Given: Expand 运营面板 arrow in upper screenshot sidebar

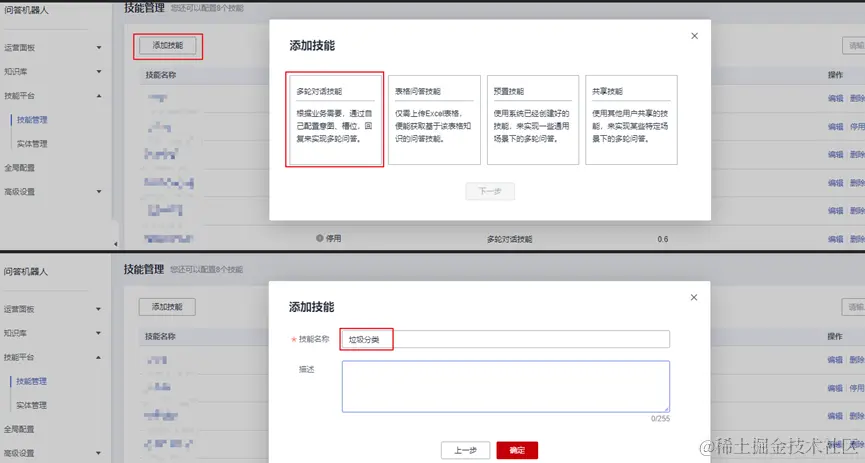Looking at the screenshot, I should [x=99, y=48].
